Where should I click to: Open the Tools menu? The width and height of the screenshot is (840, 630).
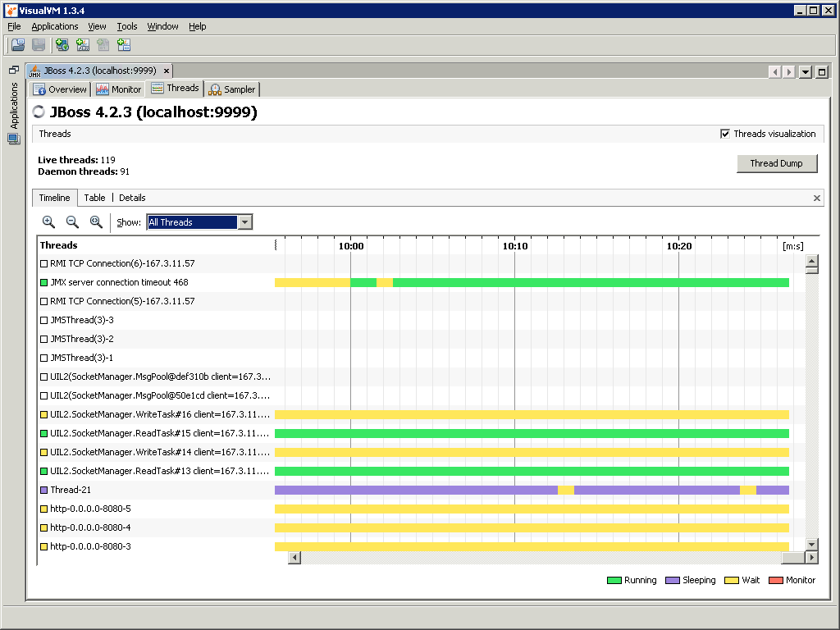127,26
